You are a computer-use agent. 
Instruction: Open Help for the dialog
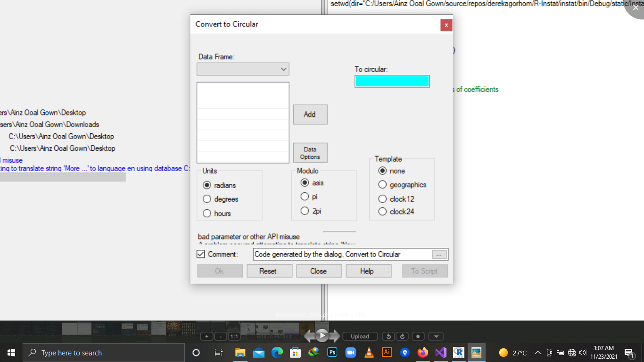coord(368,271)
